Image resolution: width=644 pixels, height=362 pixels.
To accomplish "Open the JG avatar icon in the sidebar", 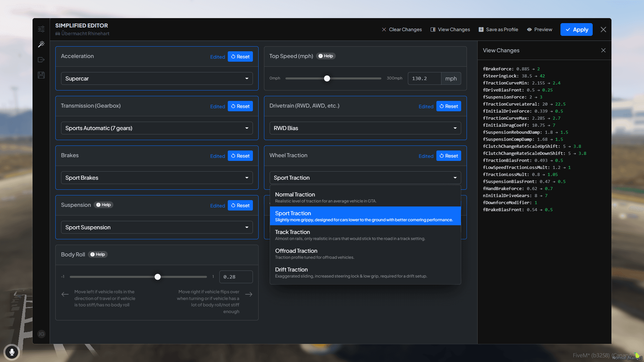I will [x=41, y=334].
